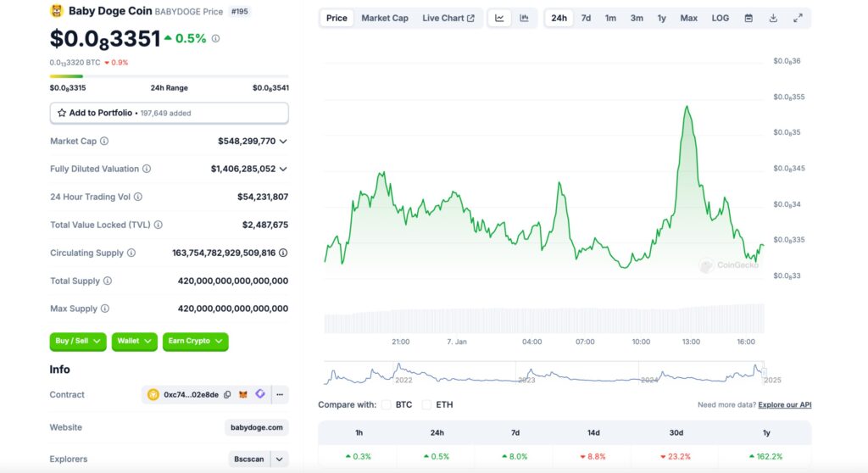Open more contract options ellipsis
This screenshot has height=473, width=868.
tap(280, 395)
